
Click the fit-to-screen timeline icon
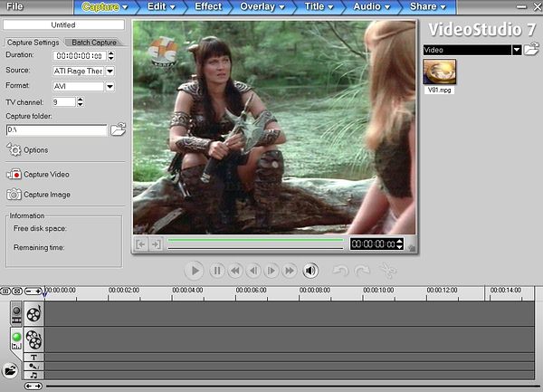[x=17, y=291]
